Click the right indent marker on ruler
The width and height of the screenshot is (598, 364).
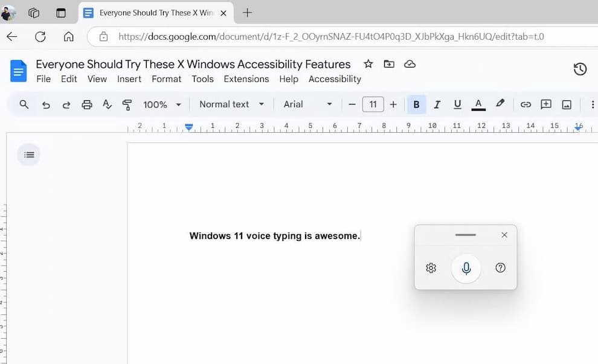coord(578,128)
